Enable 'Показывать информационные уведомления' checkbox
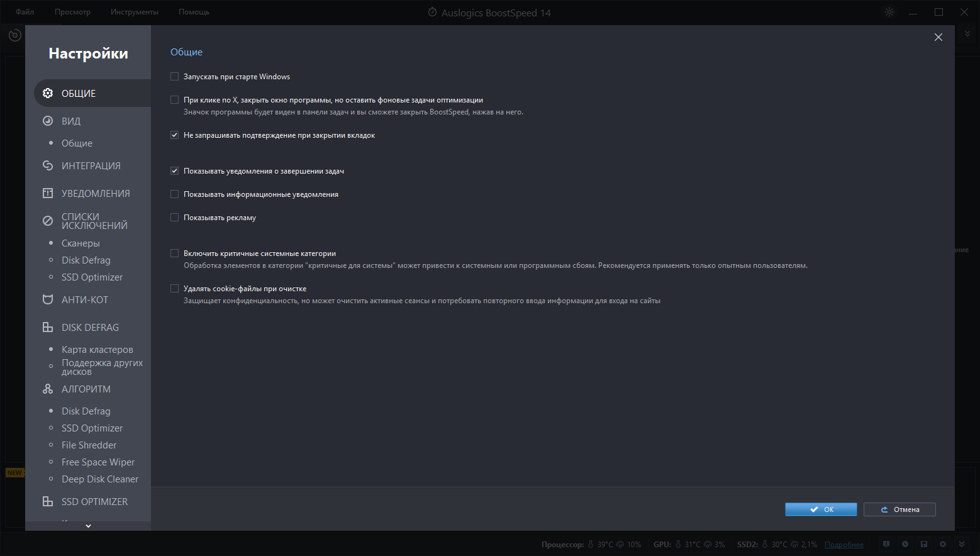The height and width of the screenshot is (556, 980). (x=175, y=194)
